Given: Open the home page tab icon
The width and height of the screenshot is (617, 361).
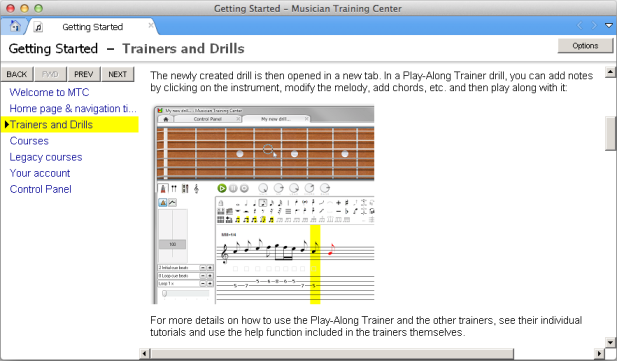Looking at the screenshot, I should [15, 26].
